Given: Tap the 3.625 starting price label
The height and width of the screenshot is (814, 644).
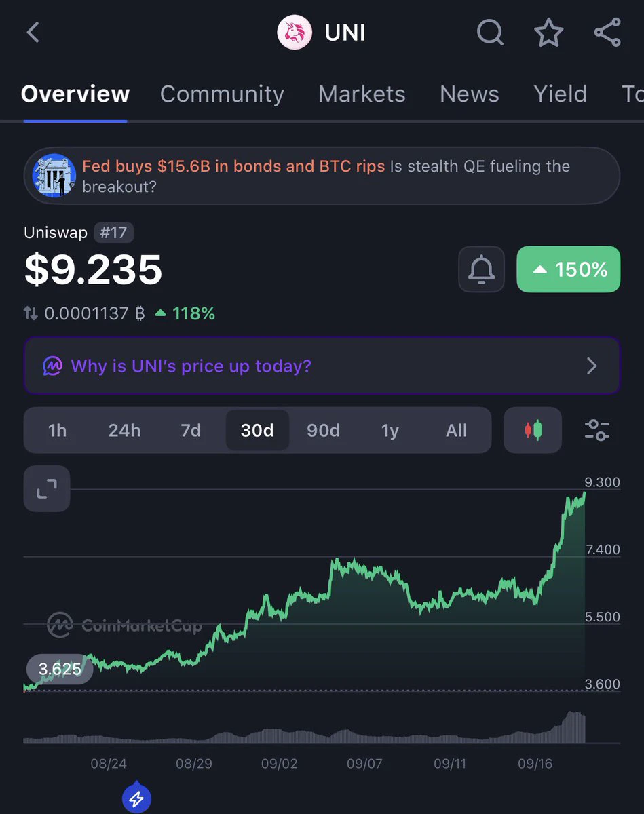Looking at the screenshot, I should pyautogui.click(x=60, y=669).
